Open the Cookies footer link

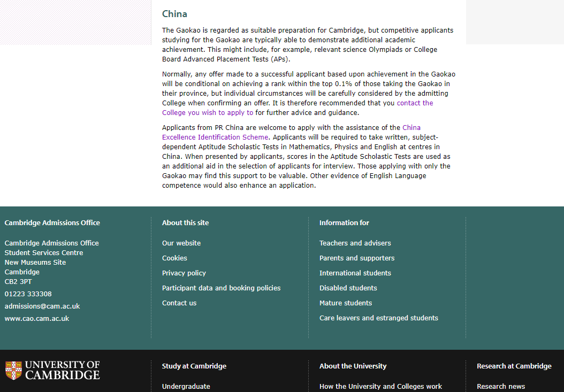pos(174,258)
